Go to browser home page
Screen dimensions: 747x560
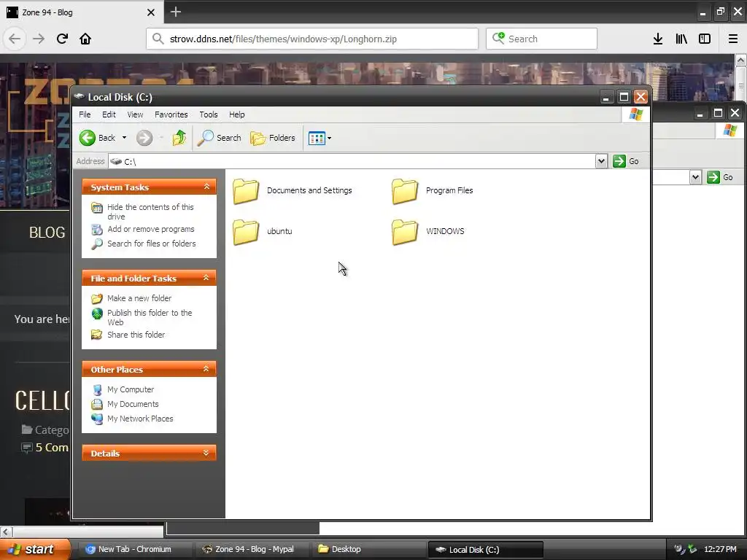(x=85, y=39)
